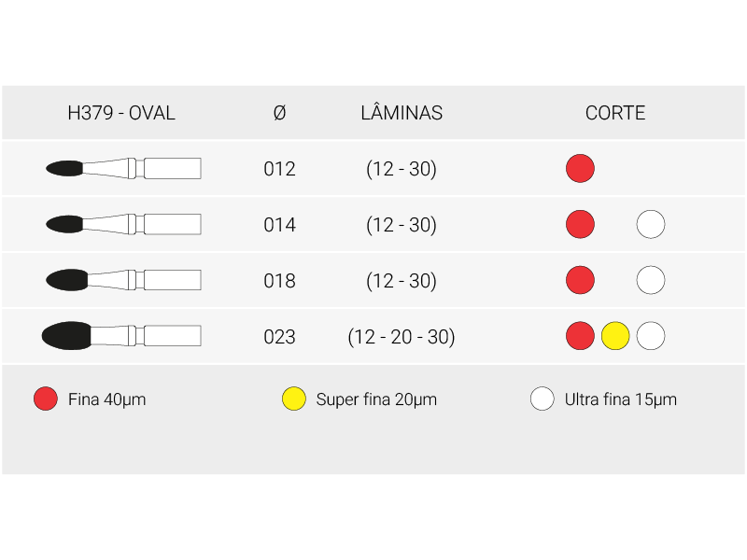Click the LÂMINAS column header

click(x=402, y=112)
